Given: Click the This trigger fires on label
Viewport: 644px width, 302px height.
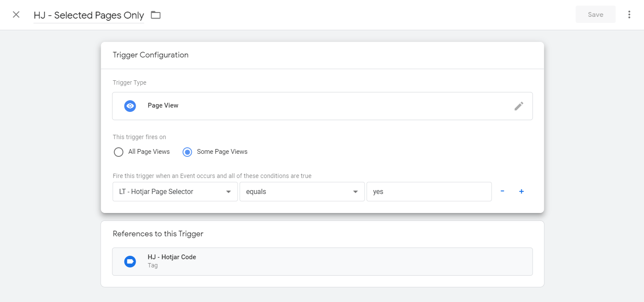Looking at the screenshot, I should tap(139, 137).
